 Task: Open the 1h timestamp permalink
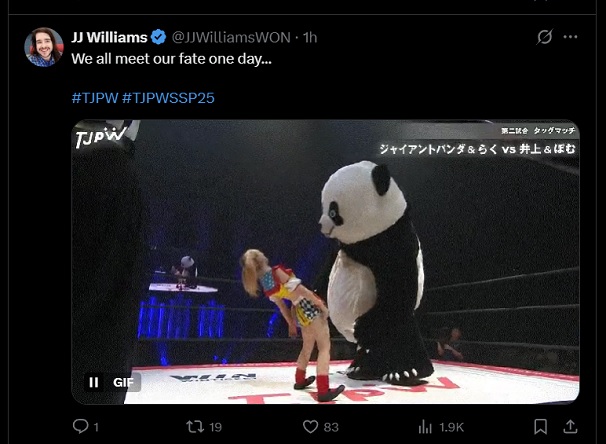tap(310, 37)
